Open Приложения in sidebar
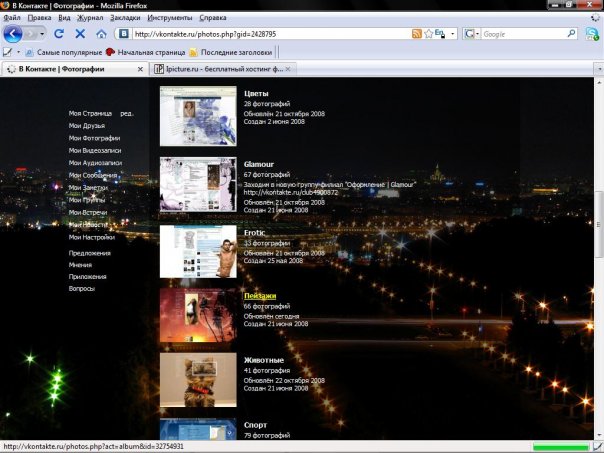The image size is (604, 453). click(87, 277)
